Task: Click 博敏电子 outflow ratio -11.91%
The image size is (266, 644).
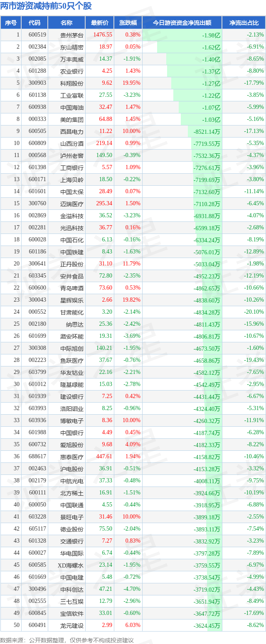Action: click(254, 420)
